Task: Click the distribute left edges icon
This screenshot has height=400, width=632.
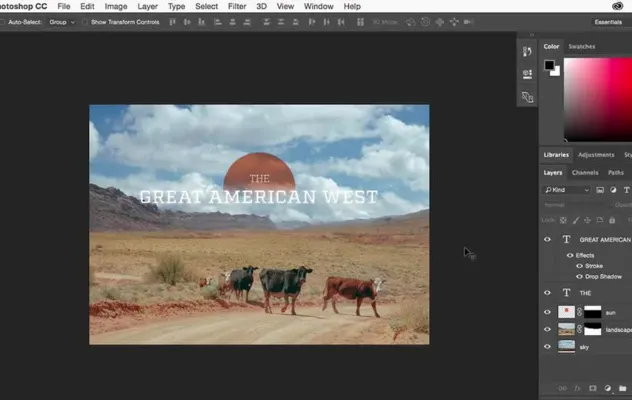Action: (312, 22)
